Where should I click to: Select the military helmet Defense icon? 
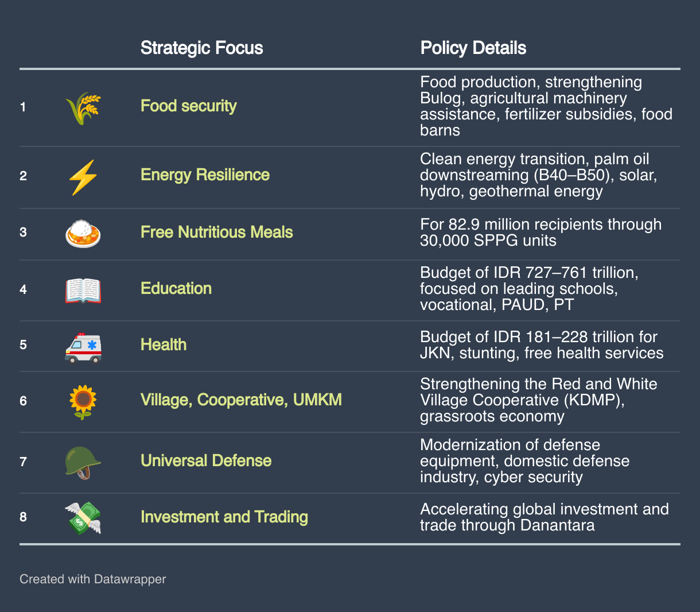click(83, 463)
